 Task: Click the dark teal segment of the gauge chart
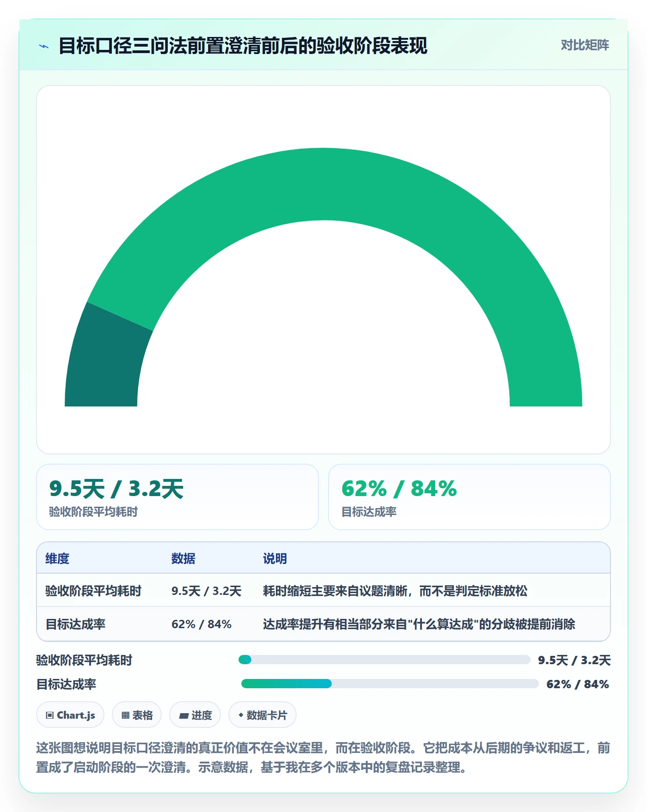tap(106, 360)
